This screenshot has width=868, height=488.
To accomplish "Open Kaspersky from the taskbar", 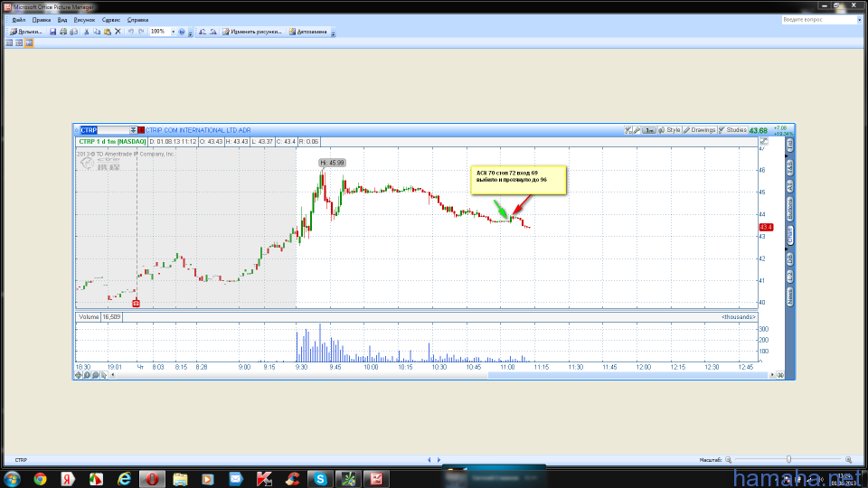I will (x=264, y=479).
